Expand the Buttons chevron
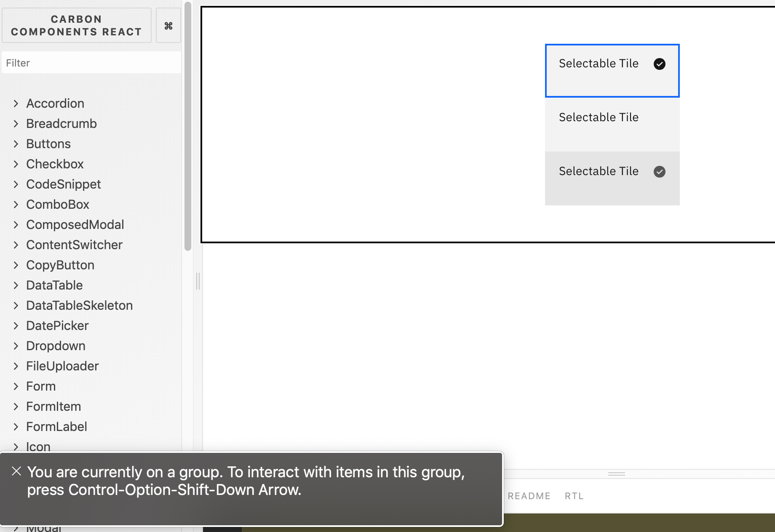 click(x=16, y=144)
